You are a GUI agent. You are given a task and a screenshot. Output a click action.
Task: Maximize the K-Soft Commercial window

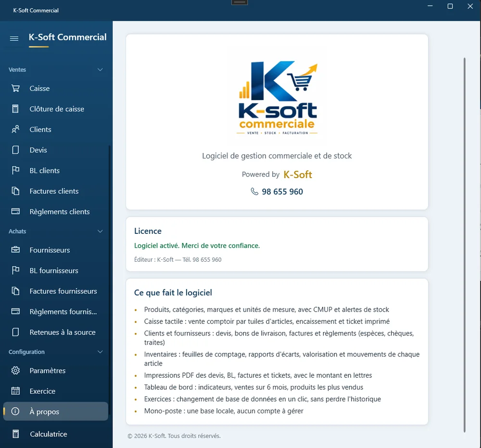[450, 6]
